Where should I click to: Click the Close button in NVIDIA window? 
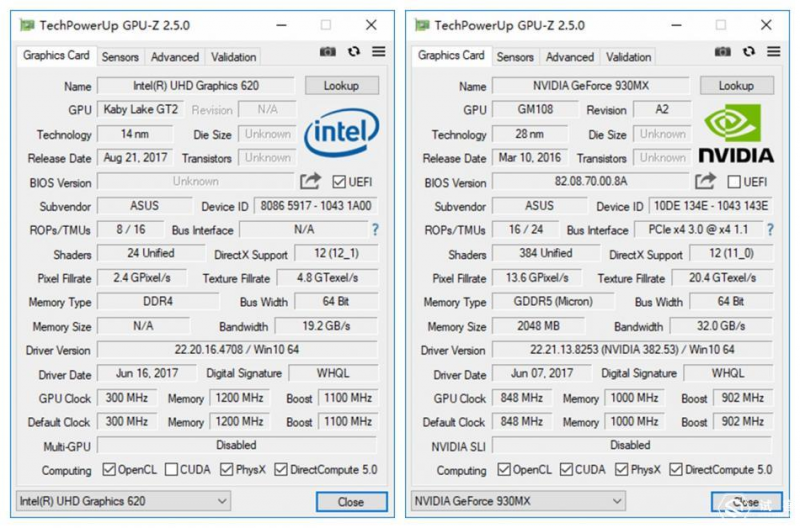[x=746, y=502]
